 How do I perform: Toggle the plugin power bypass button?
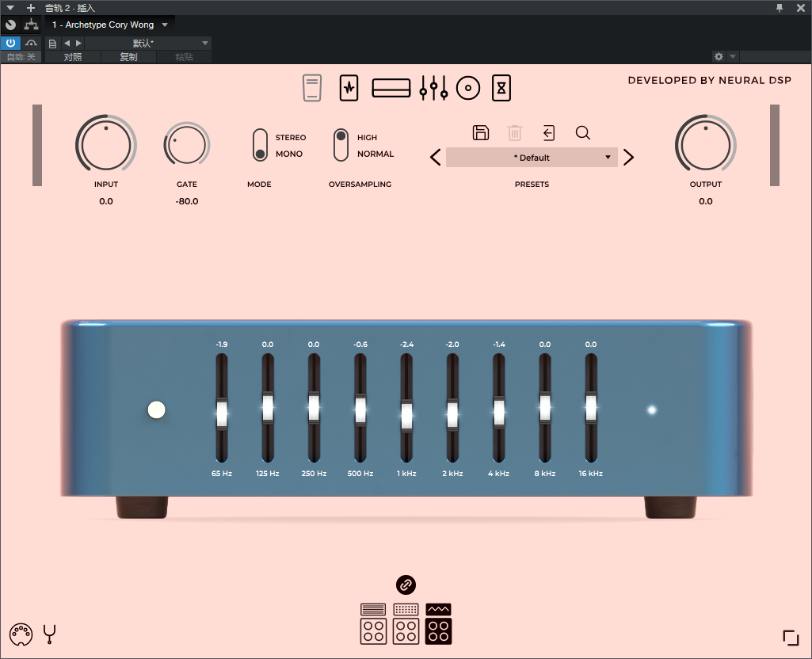[10, 43]
